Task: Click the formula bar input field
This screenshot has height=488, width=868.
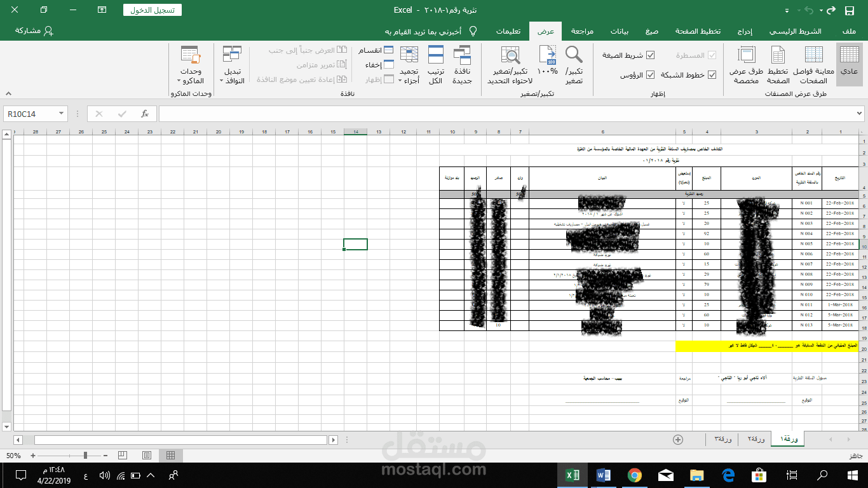Action: point(506,114)
